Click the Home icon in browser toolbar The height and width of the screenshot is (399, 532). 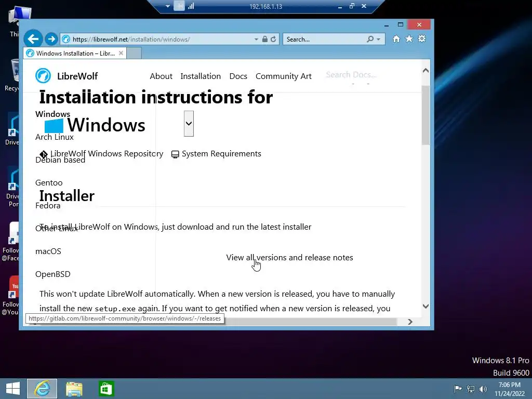pos(396,39)
